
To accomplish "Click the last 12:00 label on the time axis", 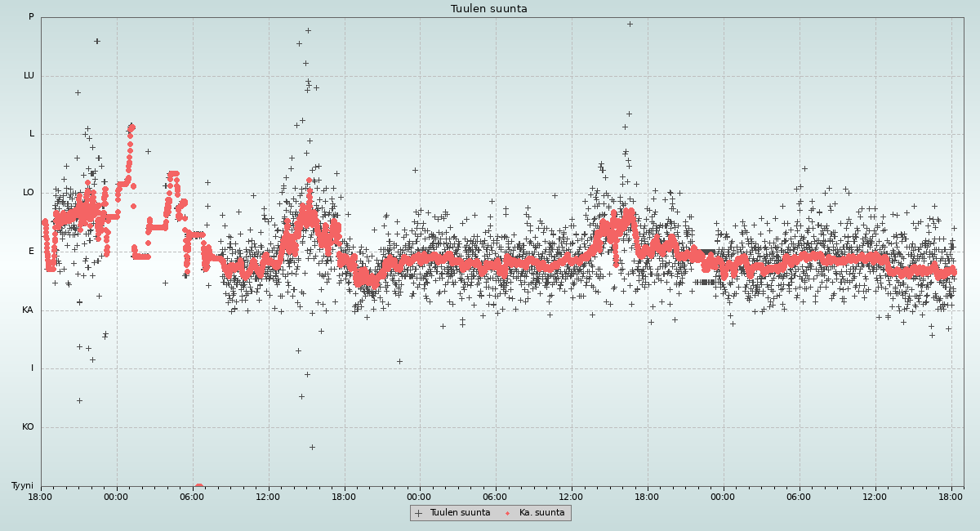I will coord(875,496).
